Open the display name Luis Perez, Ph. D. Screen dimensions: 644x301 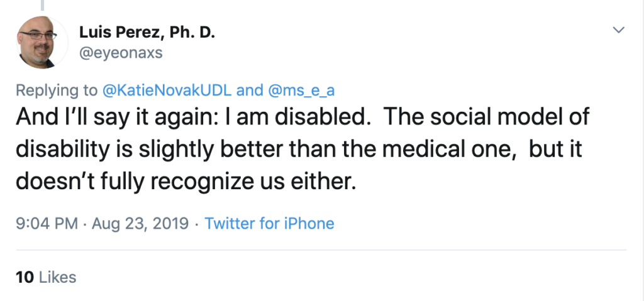(147, 31)
